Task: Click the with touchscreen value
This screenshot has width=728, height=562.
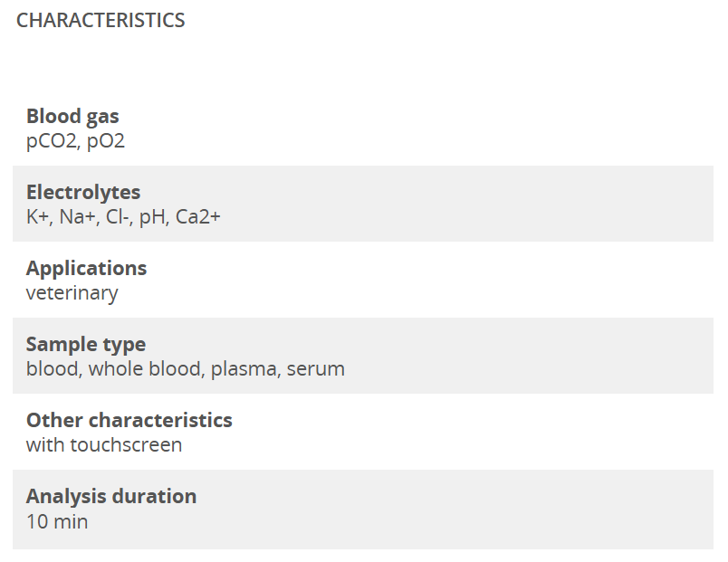Action: coord(104,445)
